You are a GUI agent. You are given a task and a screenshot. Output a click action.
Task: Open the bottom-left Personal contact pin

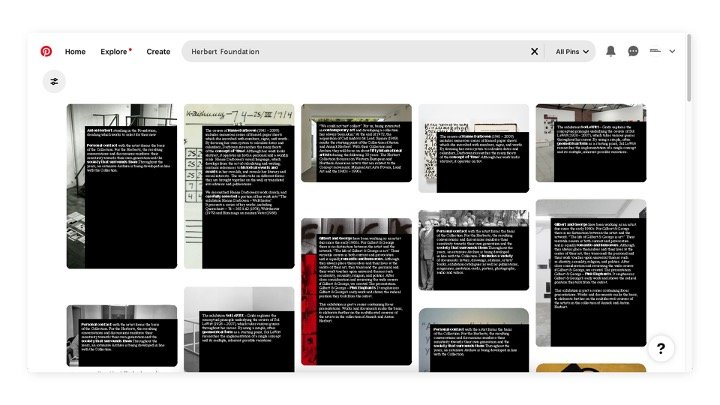(x=122, y=336)
